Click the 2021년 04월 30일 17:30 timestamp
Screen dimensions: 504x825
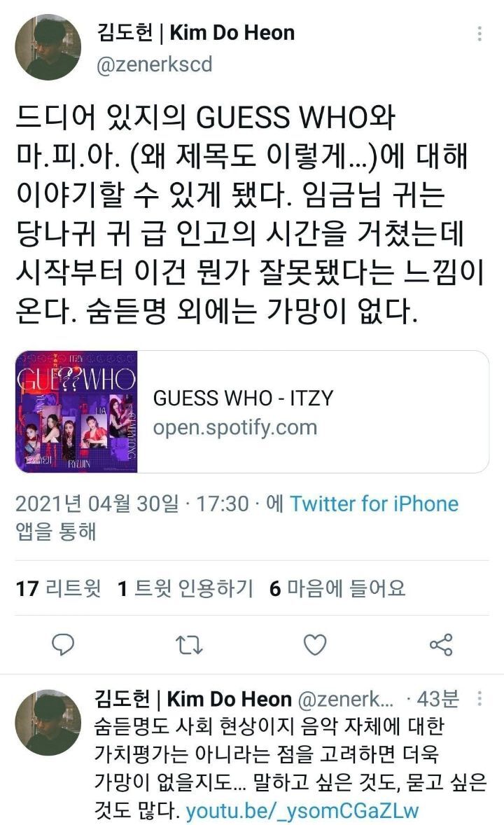pyautogui.click(x=132, y=504)
